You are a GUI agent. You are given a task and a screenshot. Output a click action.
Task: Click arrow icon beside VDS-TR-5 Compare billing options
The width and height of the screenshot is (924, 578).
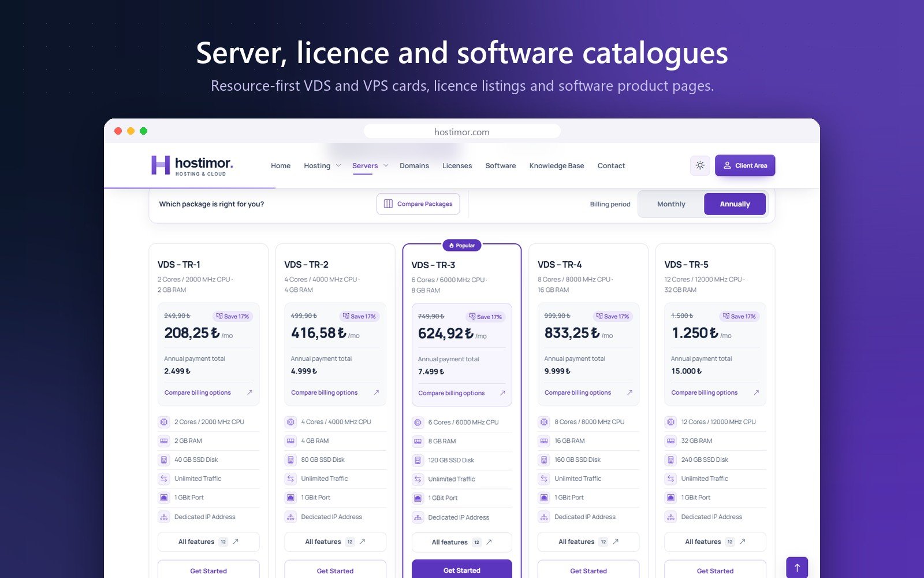[x=757, y=392]
